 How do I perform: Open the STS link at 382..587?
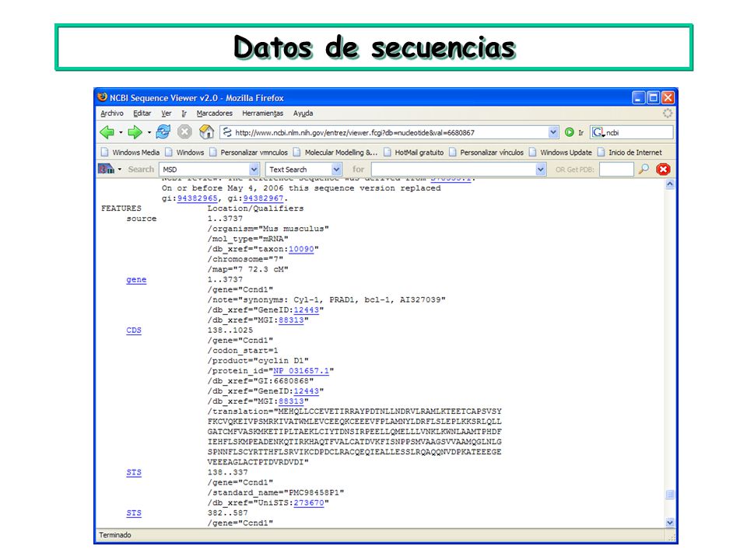(134, 513)
